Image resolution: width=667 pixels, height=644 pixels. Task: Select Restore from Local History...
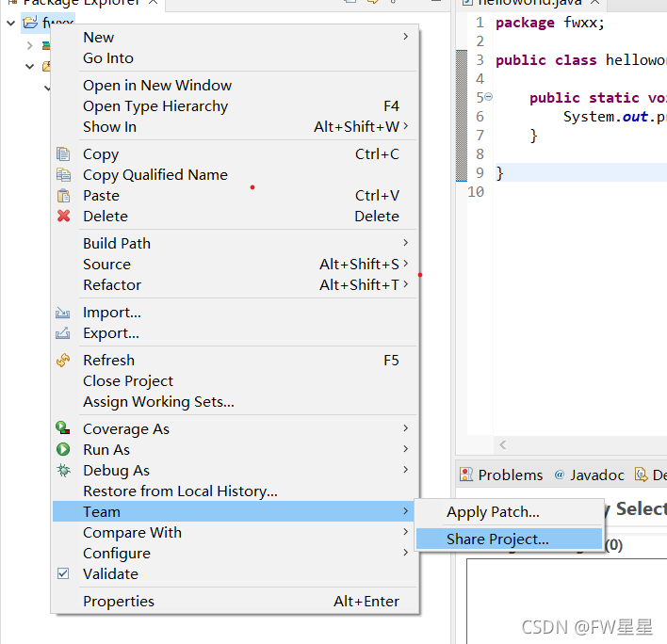(x=235, y=491)
